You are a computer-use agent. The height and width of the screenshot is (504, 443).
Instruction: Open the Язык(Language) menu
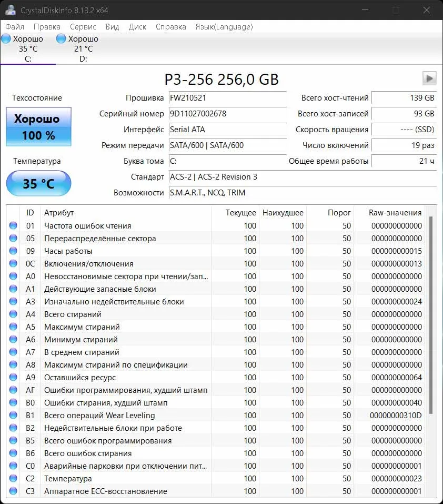point(224,27)
